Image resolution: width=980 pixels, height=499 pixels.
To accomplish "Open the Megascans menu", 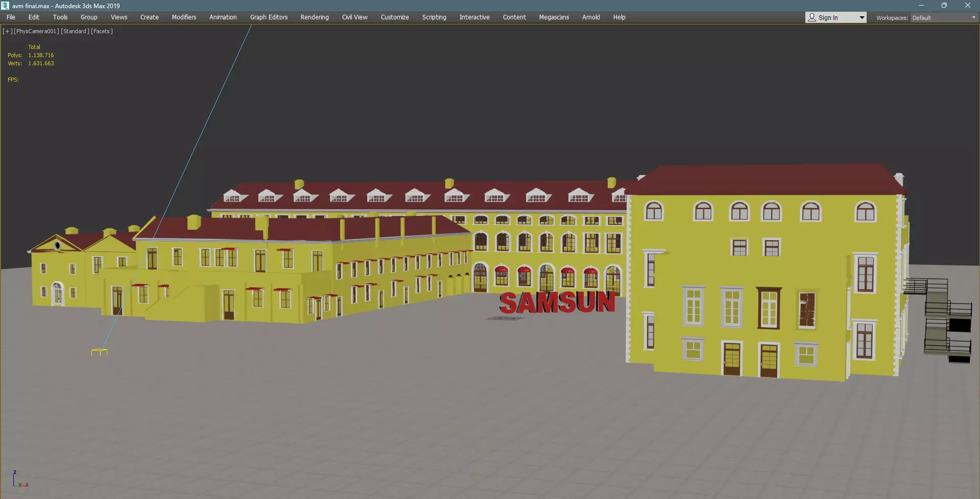I will coord(554,17).
